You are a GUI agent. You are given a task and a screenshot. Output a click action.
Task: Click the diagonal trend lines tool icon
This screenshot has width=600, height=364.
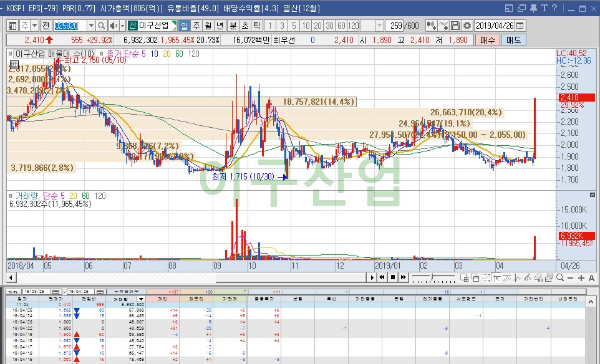(x=528, y=277)
